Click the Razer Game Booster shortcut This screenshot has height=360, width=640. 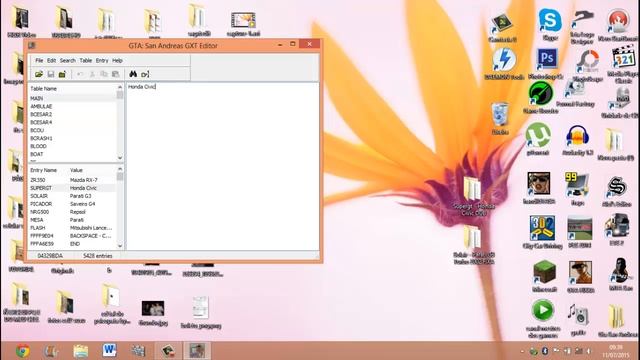pyautogui.click(x=540, y=98)
